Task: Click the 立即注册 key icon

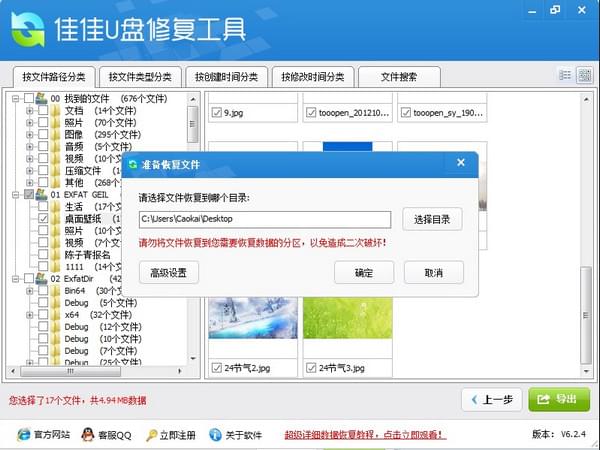Action: 152,435
